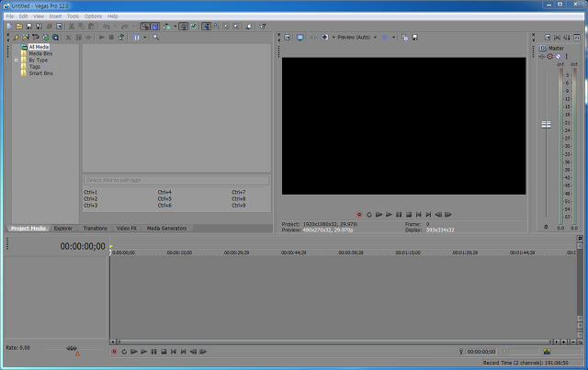Toggle Ignore Event Grouping icon
The width and height of the screenshot is (588, 370).
pyautogui.click(x=194, y=27)
